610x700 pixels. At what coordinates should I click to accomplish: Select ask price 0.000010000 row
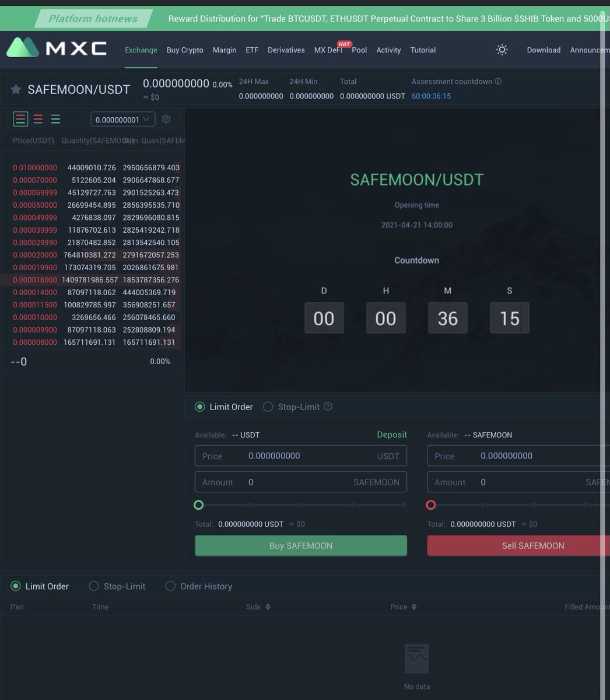point(91,318)
